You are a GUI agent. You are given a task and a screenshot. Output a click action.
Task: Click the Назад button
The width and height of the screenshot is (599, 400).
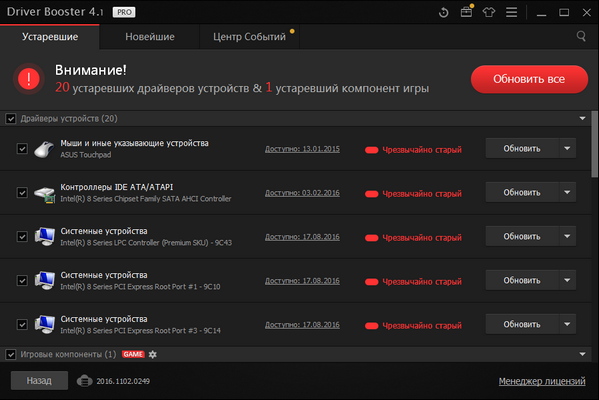coord(39,381)
